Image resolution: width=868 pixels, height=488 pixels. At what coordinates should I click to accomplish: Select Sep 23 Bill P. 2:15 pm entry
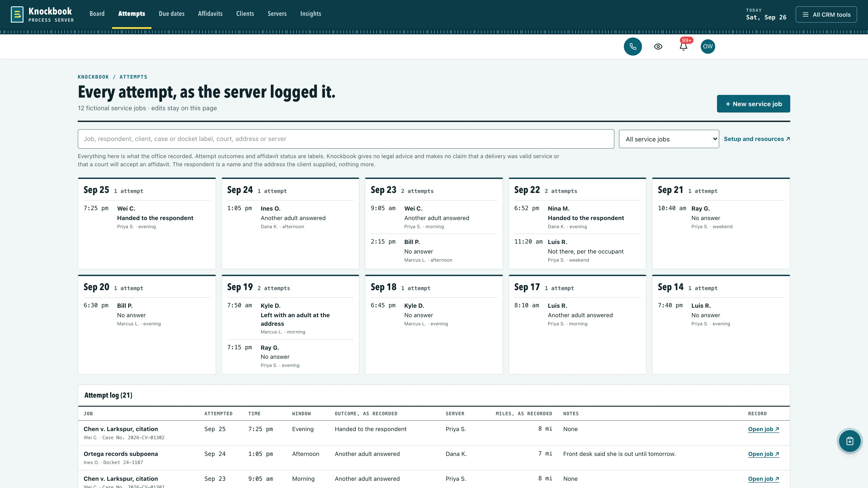(434, 251)
